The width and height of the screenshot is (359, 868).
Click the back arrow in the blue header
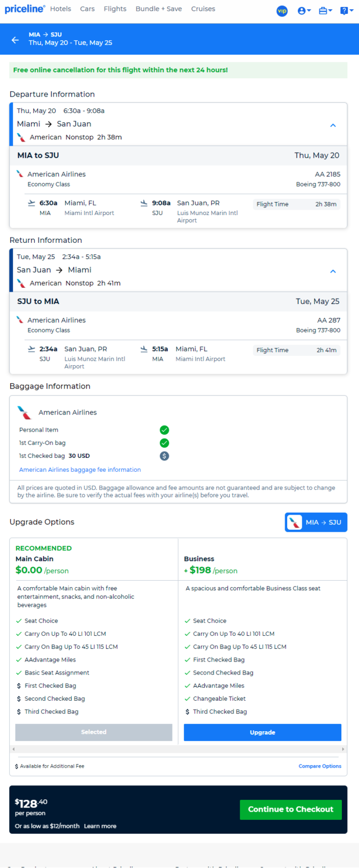15,40
